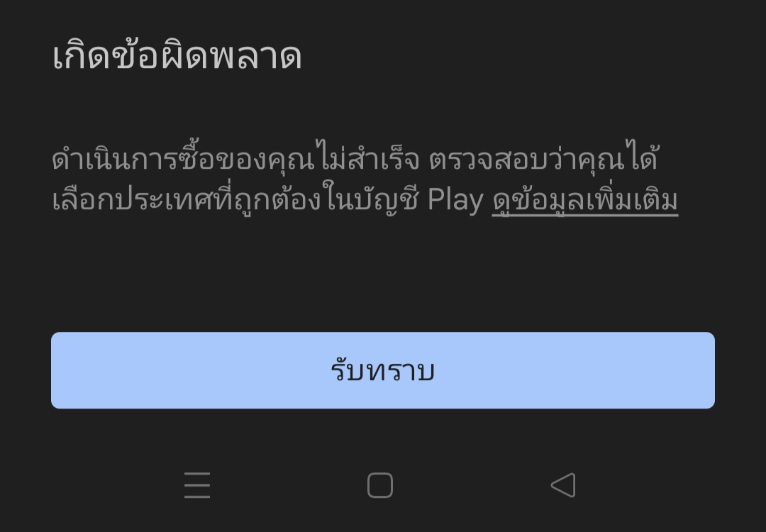Open the recents menu icon in navigation bar
The image size is (766, 532).
197,485
